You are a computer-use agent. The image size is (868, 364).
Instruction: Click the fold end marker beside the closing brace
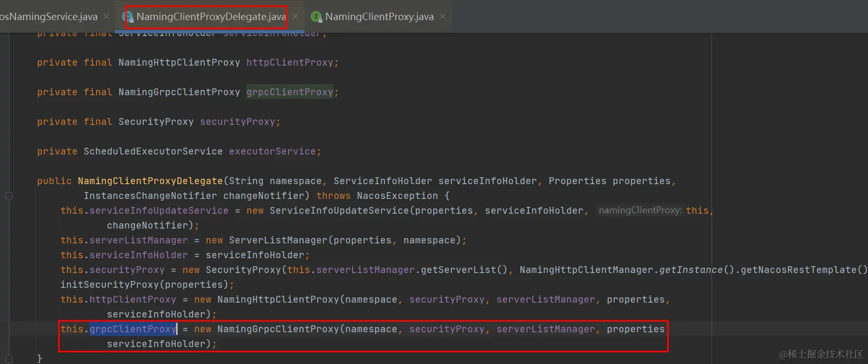(x=9, y=359)
